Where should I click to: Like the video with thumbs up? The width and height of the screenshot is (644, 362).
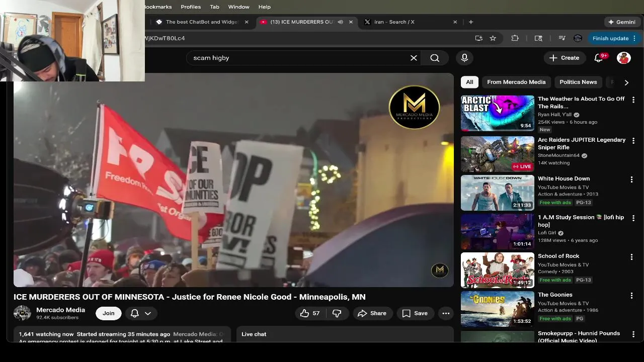click(310, 313)
